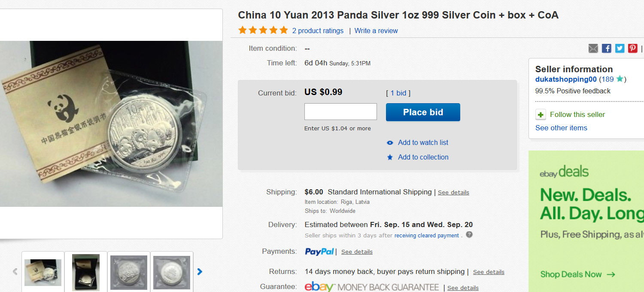The image size is (644, 292).
Task: Add to watch list
Action: click(x=423, y=142)
